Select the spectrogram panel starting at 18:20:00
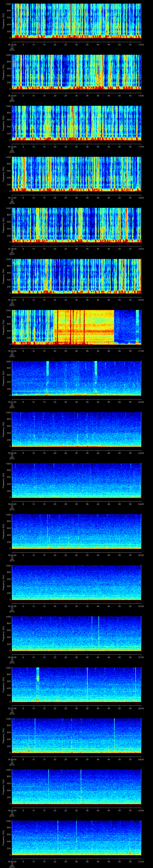 (77, 327)
